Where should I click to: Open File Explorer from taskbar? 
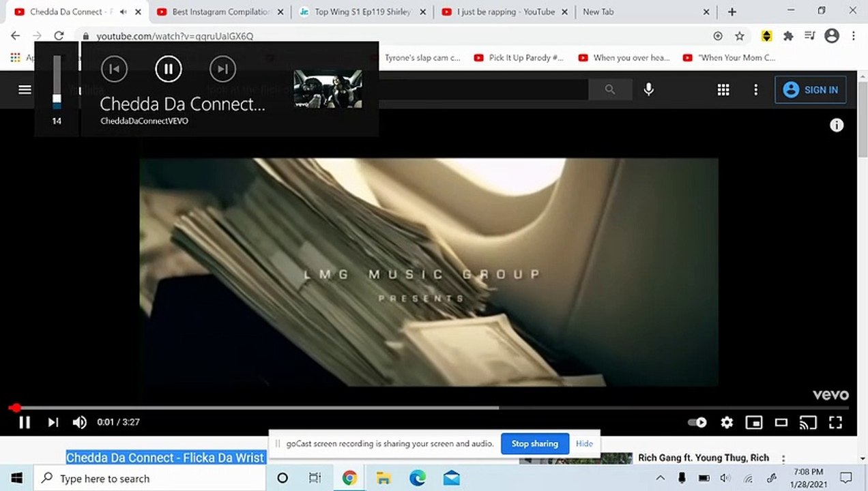click(383, 479)
